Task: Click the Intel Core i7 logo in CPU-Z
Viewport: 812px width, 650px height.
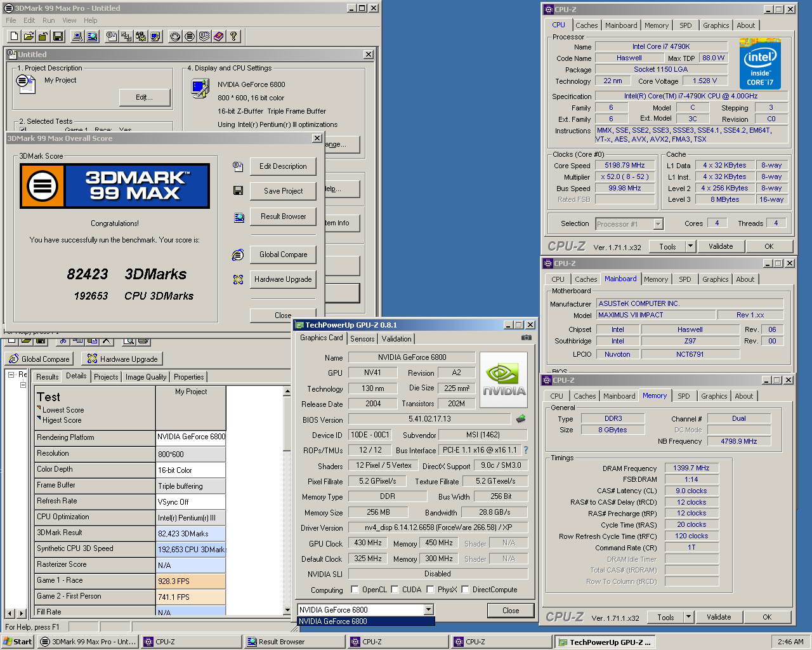Action: point(760,64)
